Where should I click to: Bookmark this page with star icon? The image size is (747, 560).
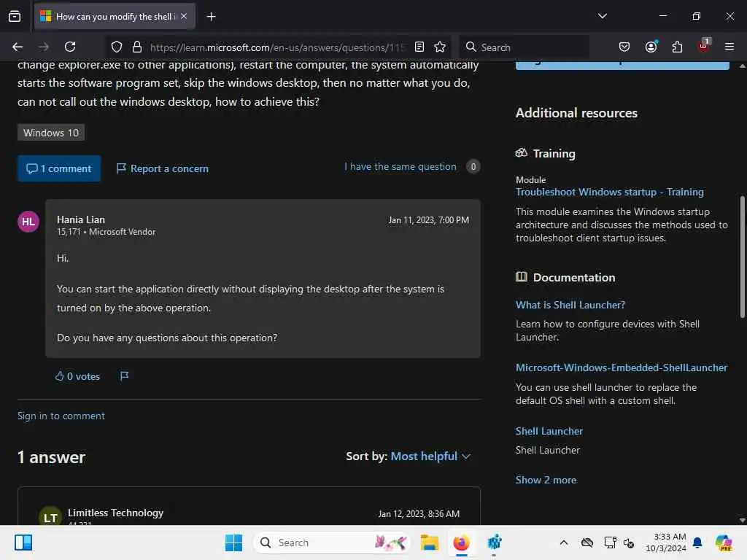[x=440, y=47]
